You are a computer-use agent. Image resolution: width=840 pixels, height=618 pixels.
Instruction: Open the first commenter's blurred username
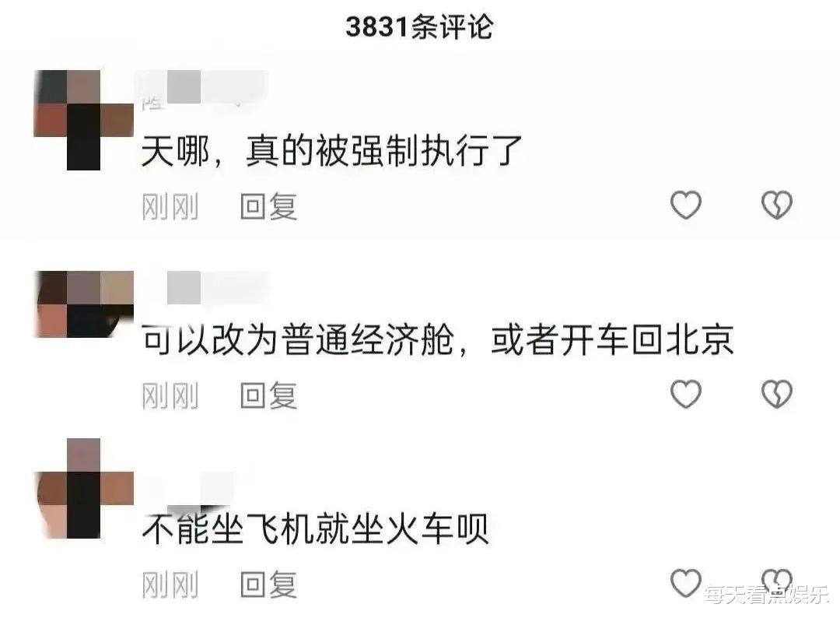pyautogui.click(x=205, y=89)
